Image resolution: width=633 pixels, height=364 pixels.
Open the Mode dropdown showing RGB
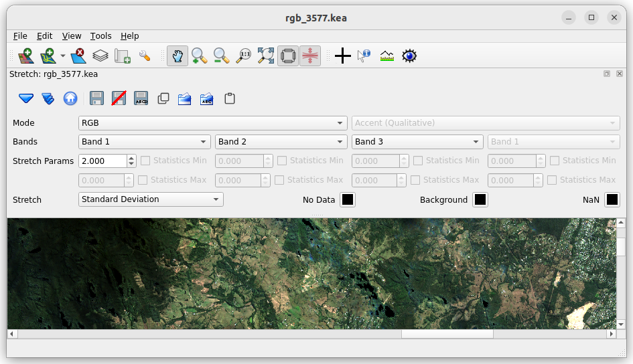coord(212,123)
